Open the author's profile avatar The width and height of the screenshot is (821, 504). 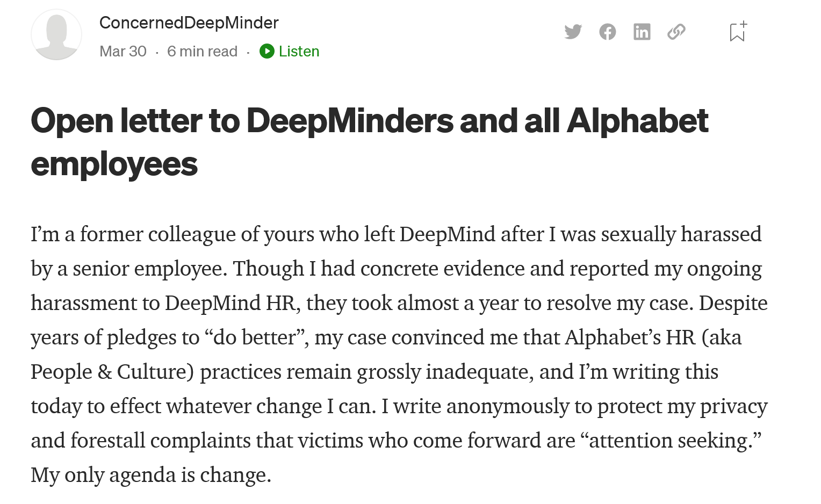56,35
